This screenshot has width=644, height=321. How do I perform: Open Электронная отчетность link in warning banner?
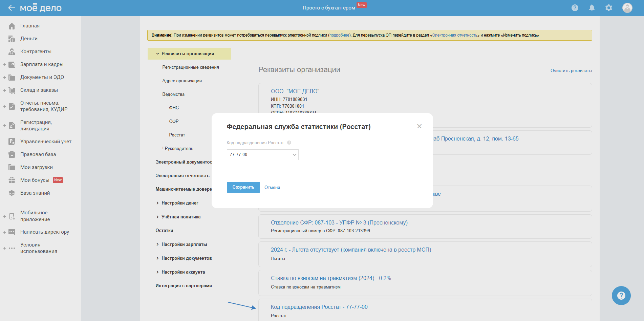(x=455, y=35)
